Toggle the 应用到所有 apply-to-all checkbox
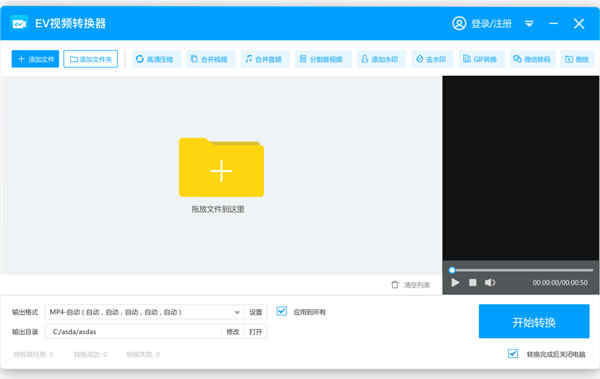 point(282,311)
